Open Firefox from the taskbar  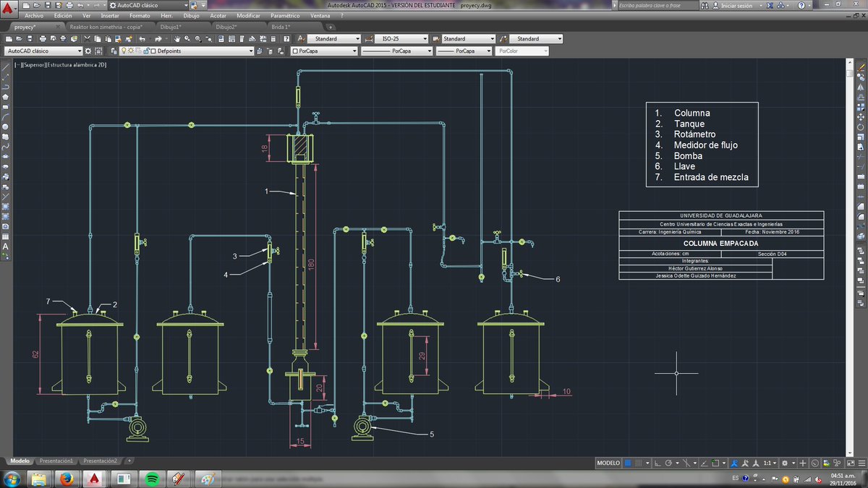(67, 479)
